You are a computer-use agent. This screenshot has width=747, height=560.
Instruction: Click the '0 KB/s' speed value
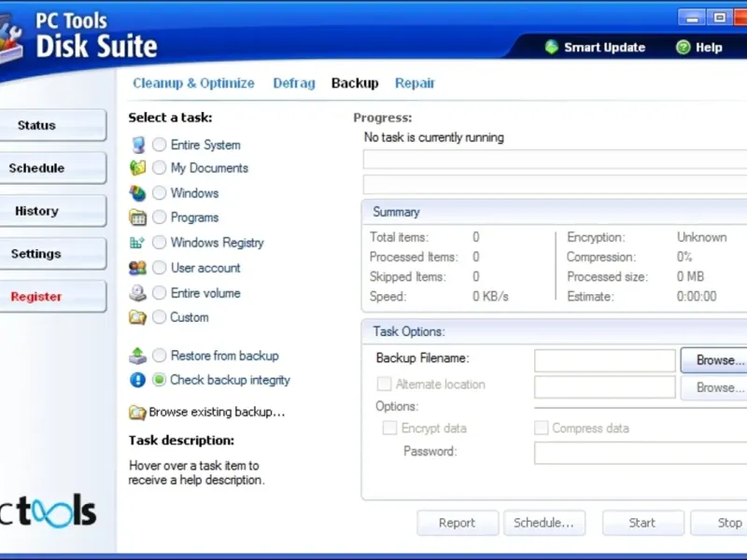490,297
